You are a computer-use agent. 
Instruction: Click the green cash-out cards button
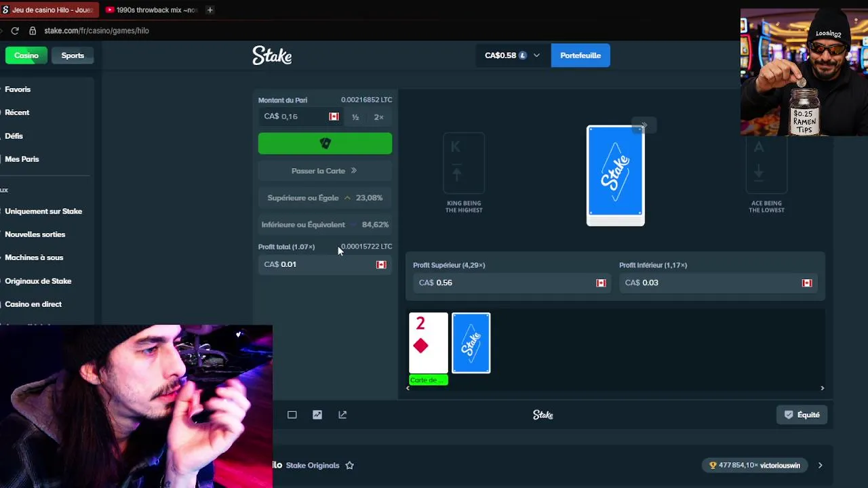325,144
